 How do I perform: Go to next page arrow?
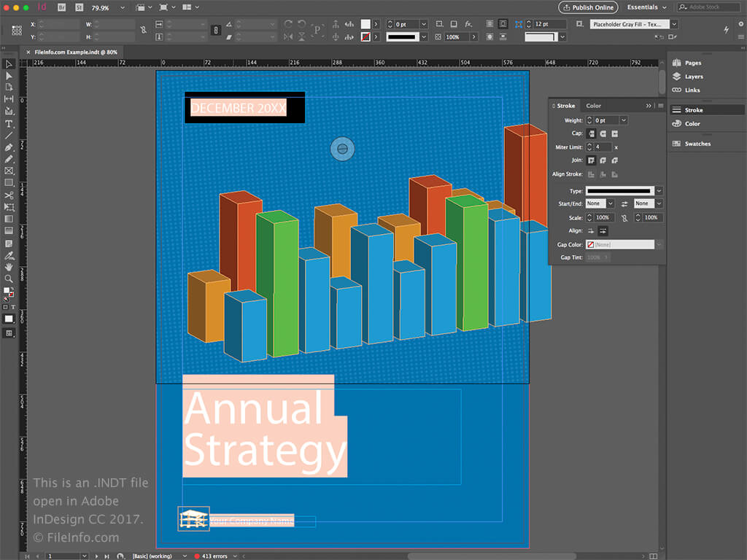[97, 556]
